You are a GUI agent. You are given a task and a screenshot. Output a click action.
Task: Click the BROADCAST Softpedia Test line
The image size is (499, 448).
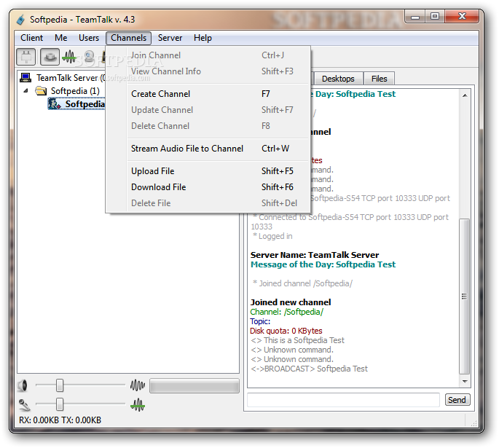[x=309, y=369]
